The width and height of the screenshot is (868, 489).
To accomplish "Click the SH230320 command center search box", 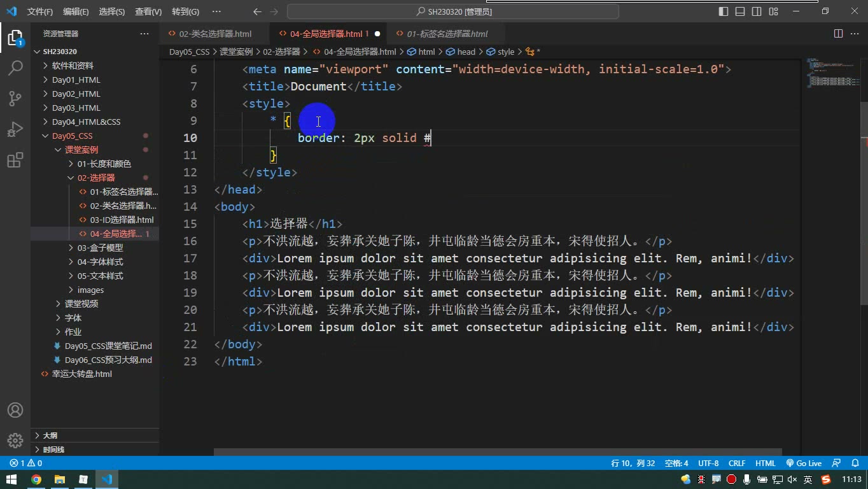I will click(453, 11).
